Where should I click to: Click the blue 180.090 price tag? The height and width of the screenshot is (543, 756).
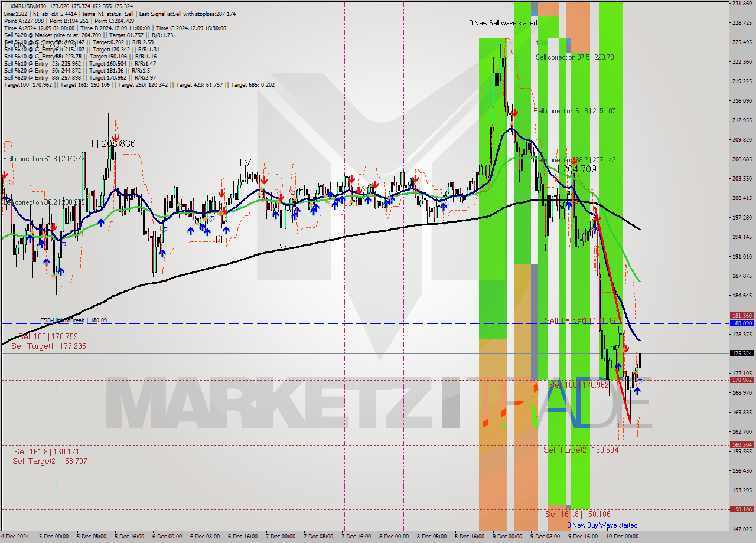pos(742,323)
